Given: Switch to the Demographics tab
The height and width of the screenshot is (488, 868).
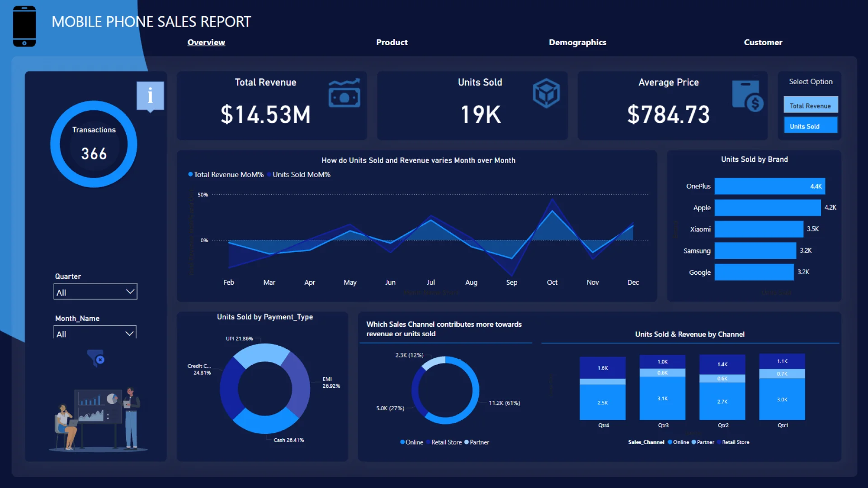Looking at the screenshot, I should coord(577,42).
